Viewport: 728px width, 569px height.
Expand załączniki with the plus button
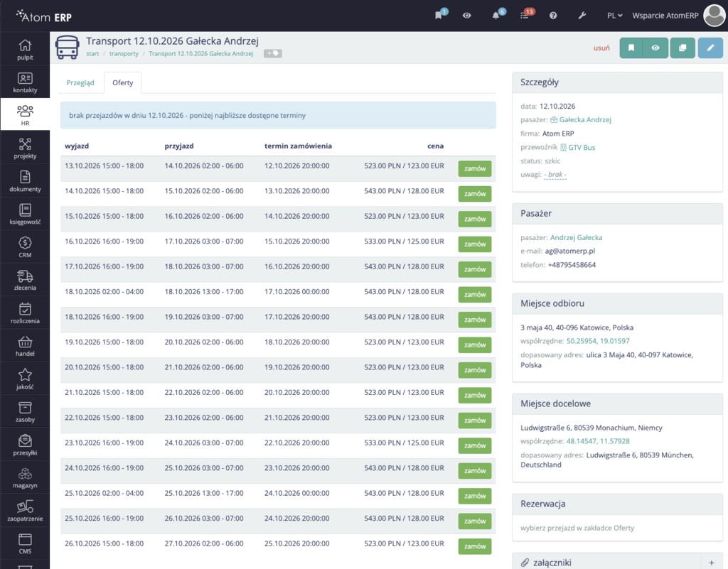pyautogui.click(x=711, y=563)
